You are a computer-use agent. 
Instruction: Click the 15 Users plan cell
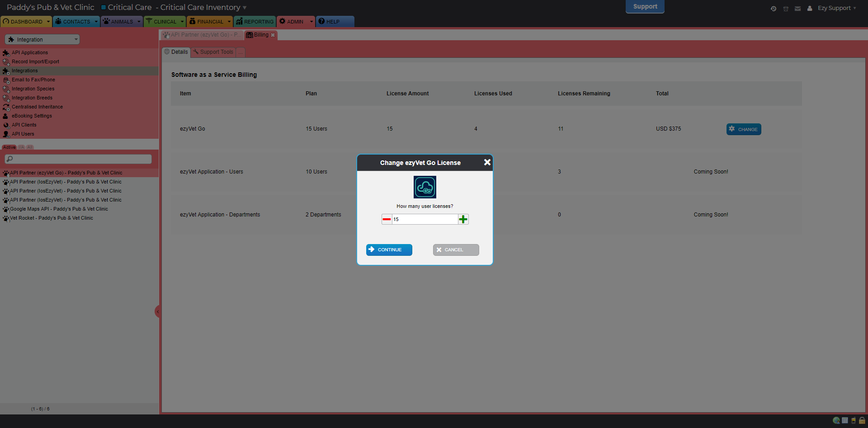[316, 129]
